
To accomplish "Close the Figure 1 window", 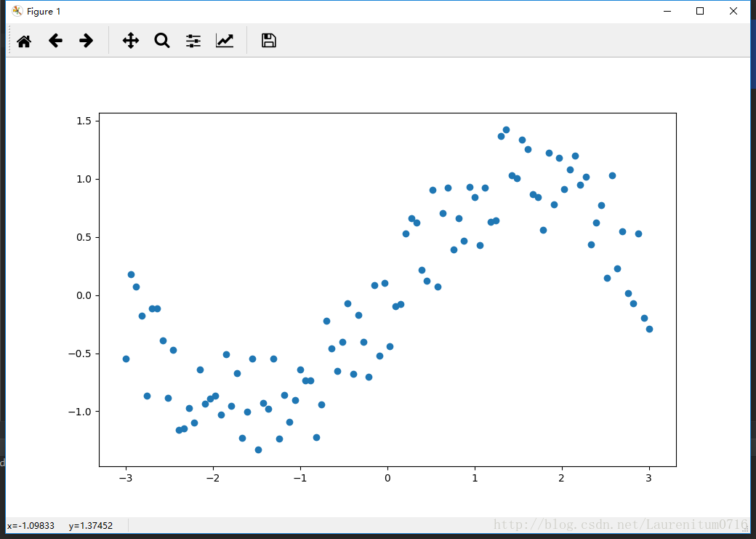I will 733,11.
